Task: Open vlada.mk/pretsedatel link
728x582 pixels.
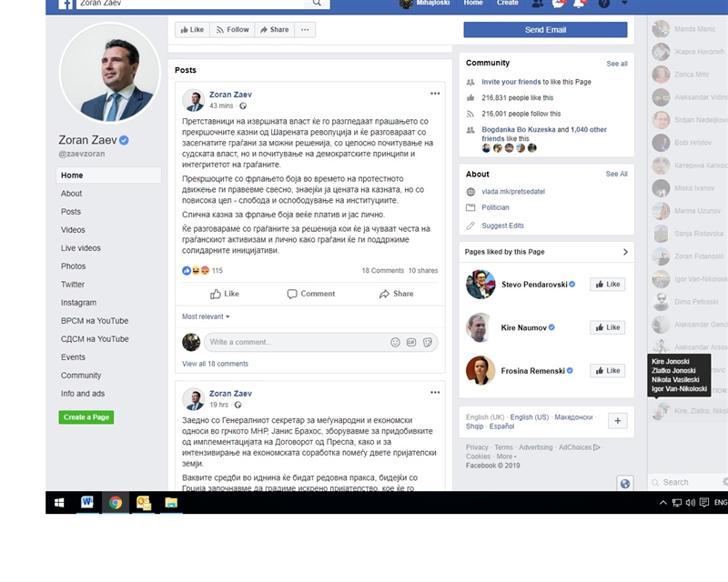Action: (513, 191)
